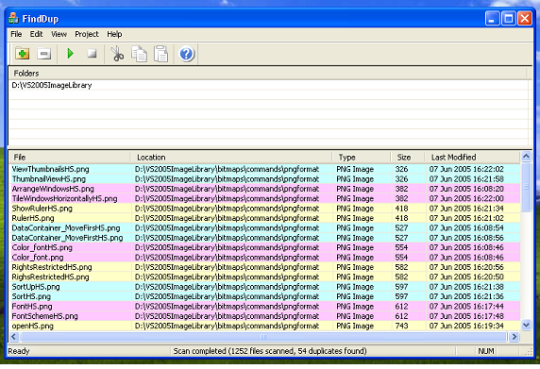Select file TileWindowsHorizontallyHS.png
Image resolution: width=540 pixels, height=369 pixels.
(x=64, y=198)
